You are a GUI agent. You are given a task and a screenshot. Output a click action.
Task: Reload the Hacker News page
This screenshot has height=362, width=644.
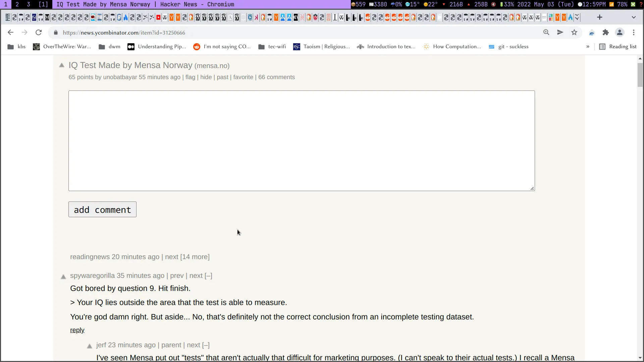(39, 33)
